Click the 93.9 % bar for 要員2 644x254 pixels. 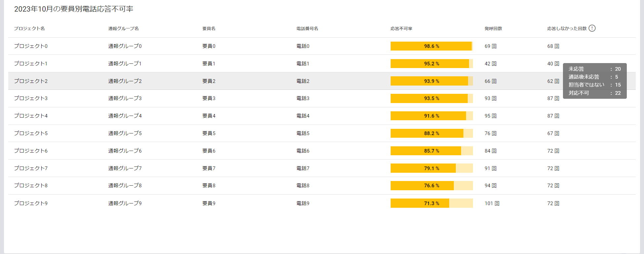[431, 81]
